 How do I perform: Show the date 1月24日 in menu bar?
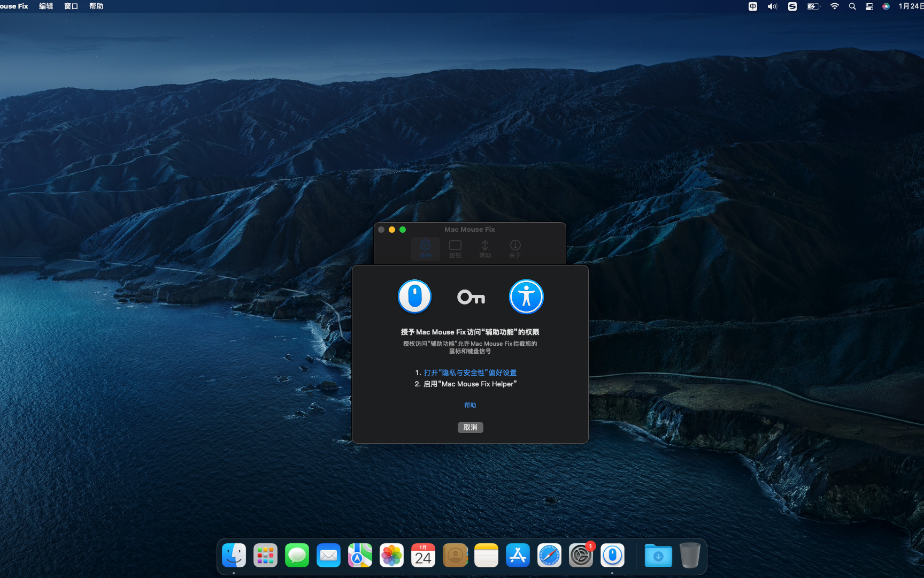911,6
